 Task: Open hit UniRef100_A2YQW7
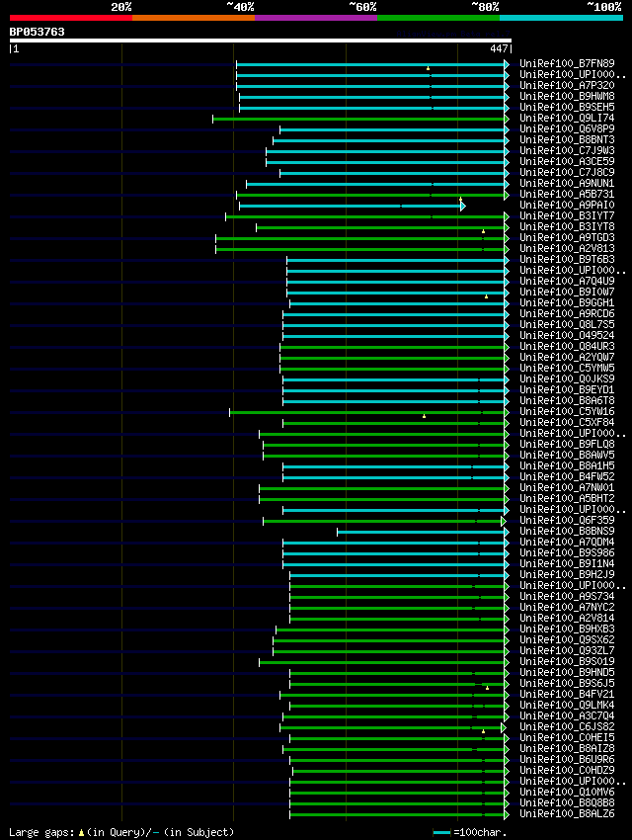coord(567,357)
